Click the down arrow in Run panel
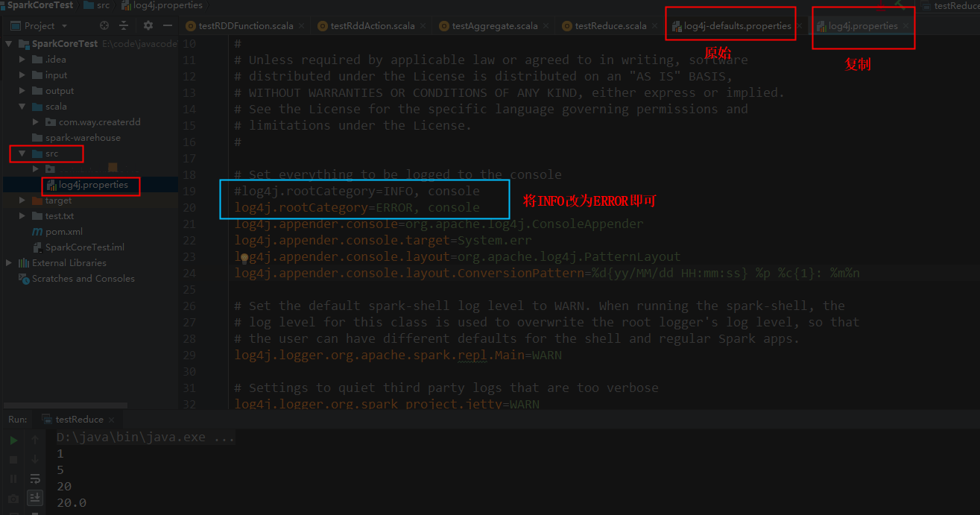 35,460
